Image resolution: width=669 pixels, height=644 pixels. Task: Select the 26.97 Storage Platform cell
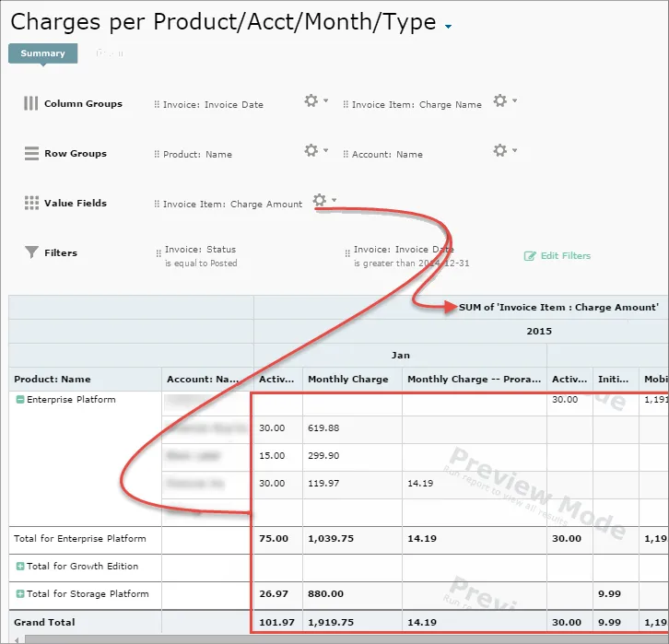tap(278, 594)
